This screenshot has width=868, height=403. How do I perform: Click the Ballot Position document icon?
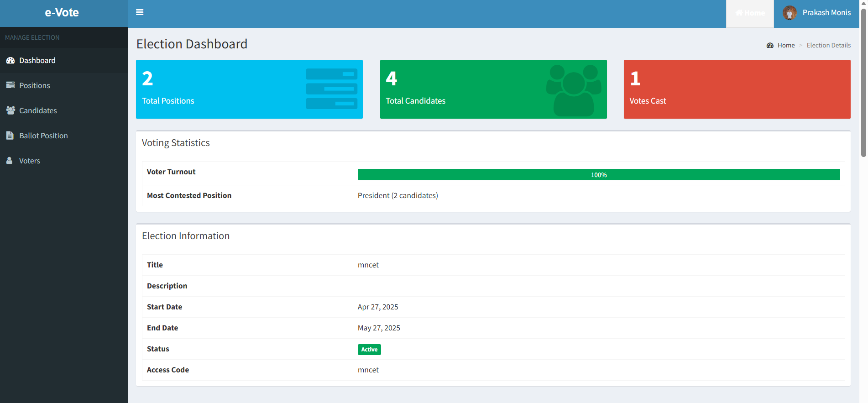pyautogui.click(x=10, y=136)
